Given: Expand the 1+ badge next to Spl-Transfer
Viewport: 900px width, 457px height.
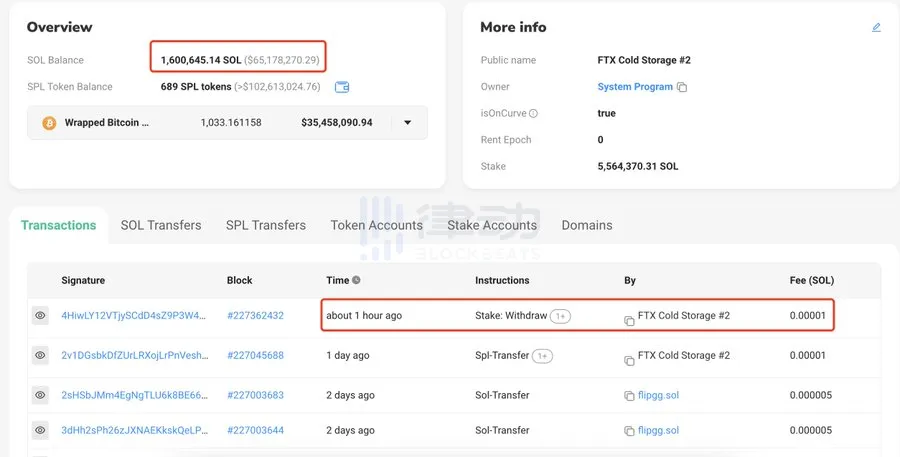Looking at the screenshot, I should tap(544, 356).
